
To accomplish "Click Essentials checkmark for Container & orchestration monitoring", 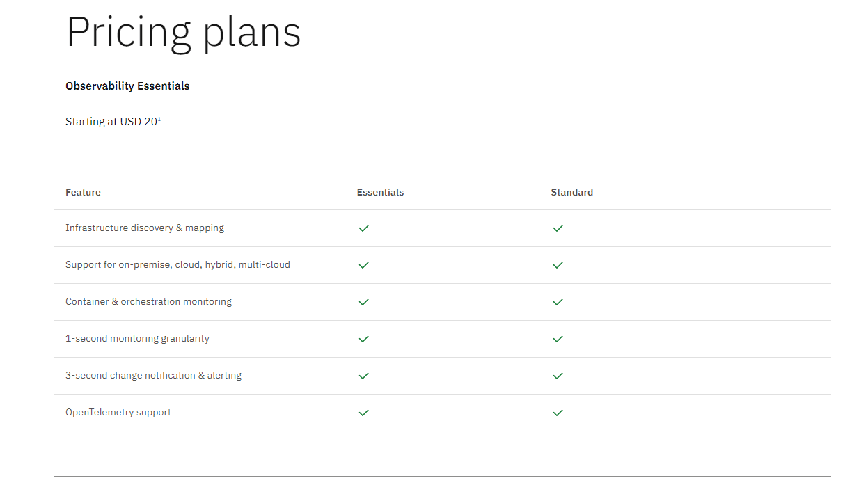I will [363, 302].
